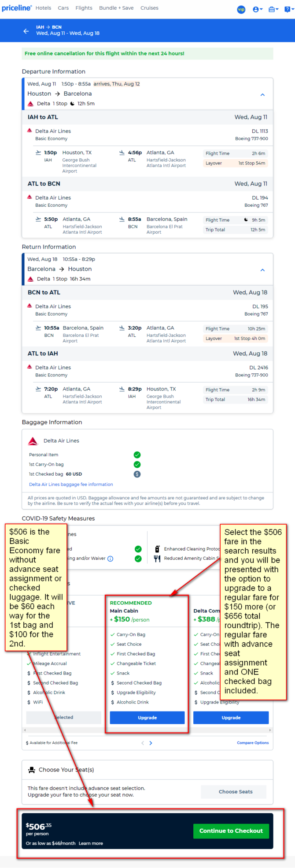Collapse the Barcelona to Houston return details
Screen dimensions: 295x868
click(262, 270)
